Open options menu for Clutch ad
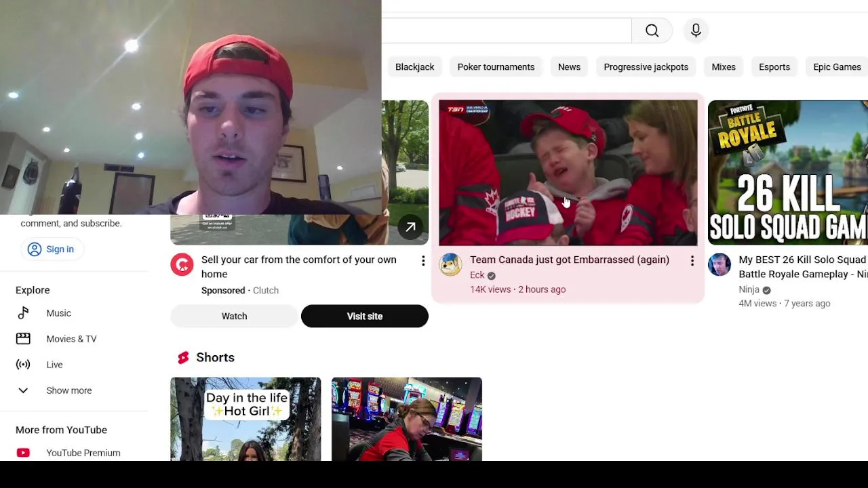The height and width of the screenshot is (488, 868). point(423,261)
